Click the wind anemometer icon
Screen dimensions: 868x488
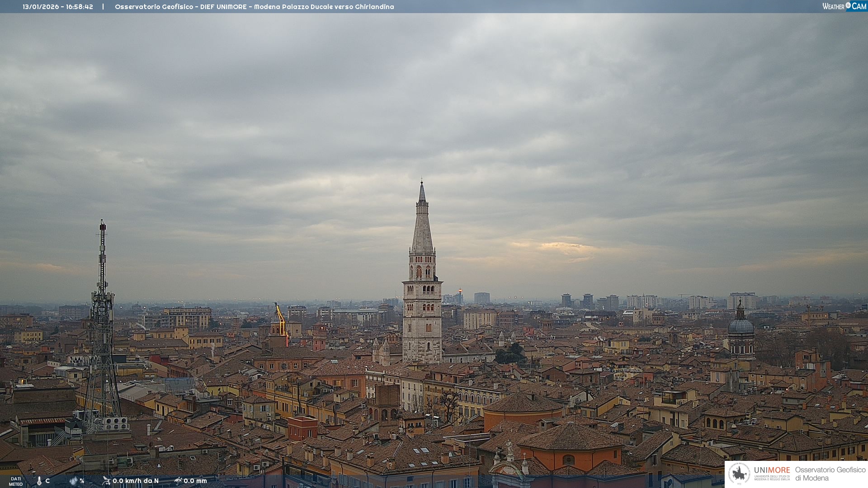click(106, 481)
